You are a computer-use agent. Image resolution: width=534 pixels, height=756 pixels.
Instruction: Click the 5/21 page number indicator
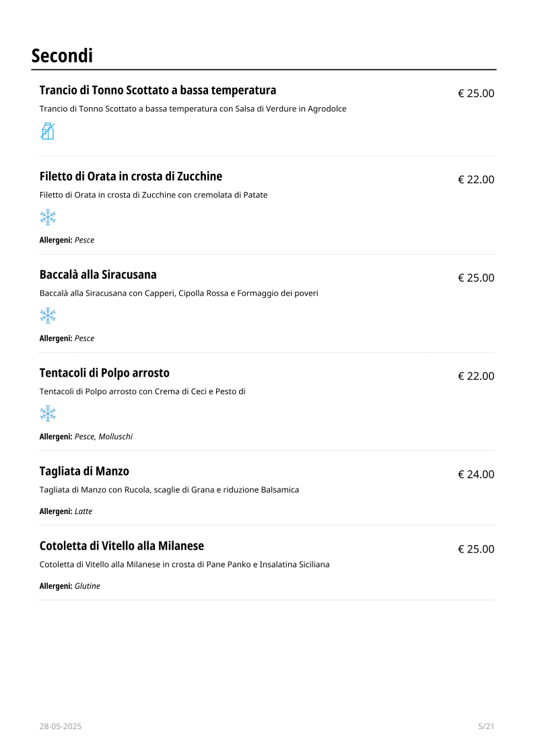coord(486,726)
